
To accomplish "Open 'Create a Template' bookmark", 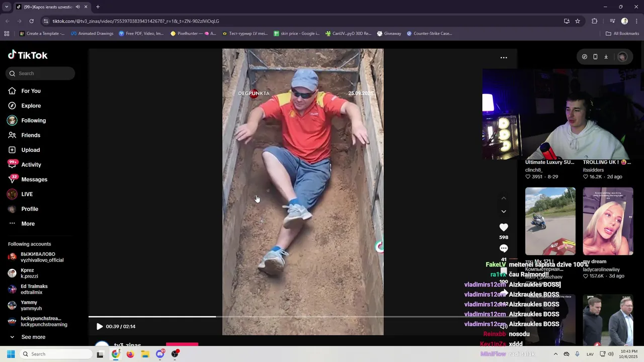I will point(42,34).
